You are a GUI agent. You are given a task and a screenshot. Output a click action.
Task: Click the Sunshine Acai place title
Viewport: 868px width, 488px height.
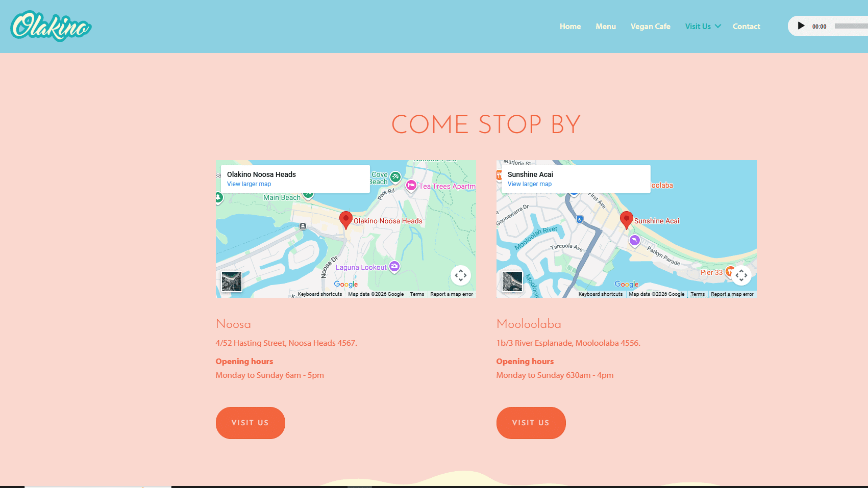[x=530, y=174]
